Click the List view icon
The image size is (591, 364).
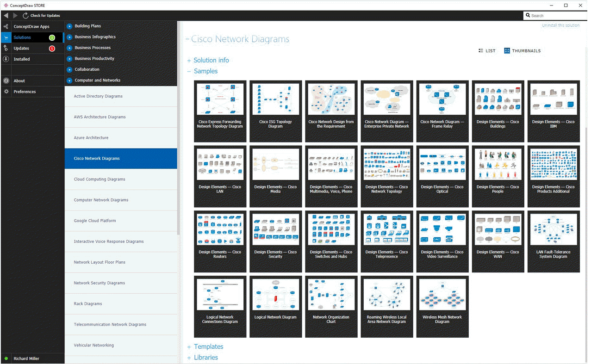(x=481, y=51)
